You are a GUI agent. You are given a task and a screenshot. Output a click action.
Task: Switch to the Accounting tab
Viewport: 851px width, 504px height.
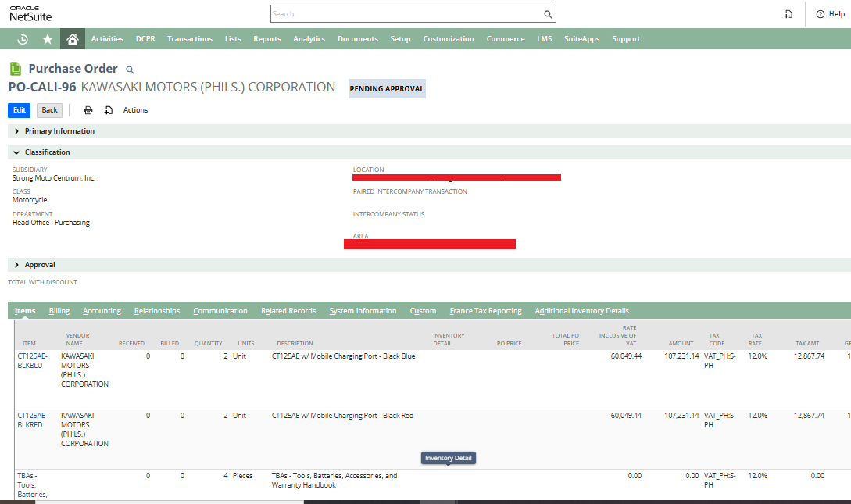pos(102,311)
